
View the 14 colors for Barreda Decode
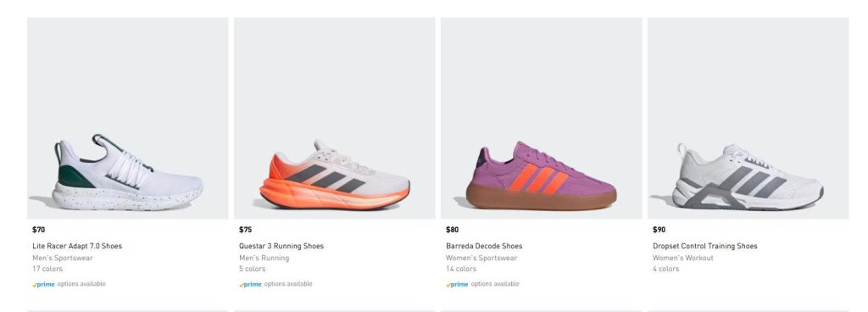tap(461, 269)
